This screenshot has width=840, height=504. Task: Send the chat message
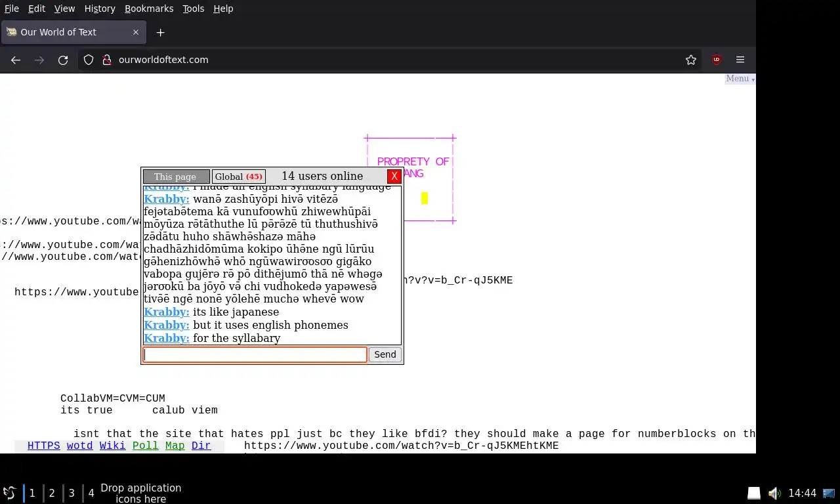[x=385, y=354]
